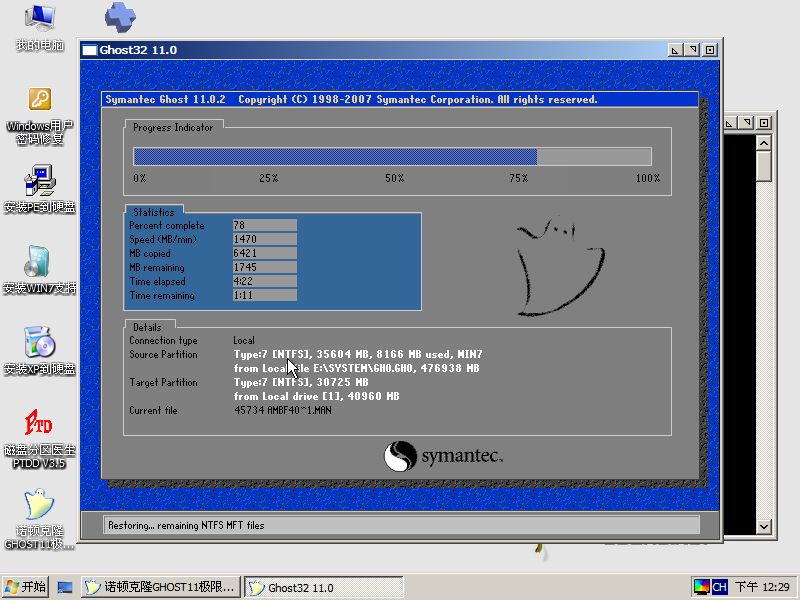Click the Symantec logo in Ghost

pyautogui.click(x=443, y=456)
